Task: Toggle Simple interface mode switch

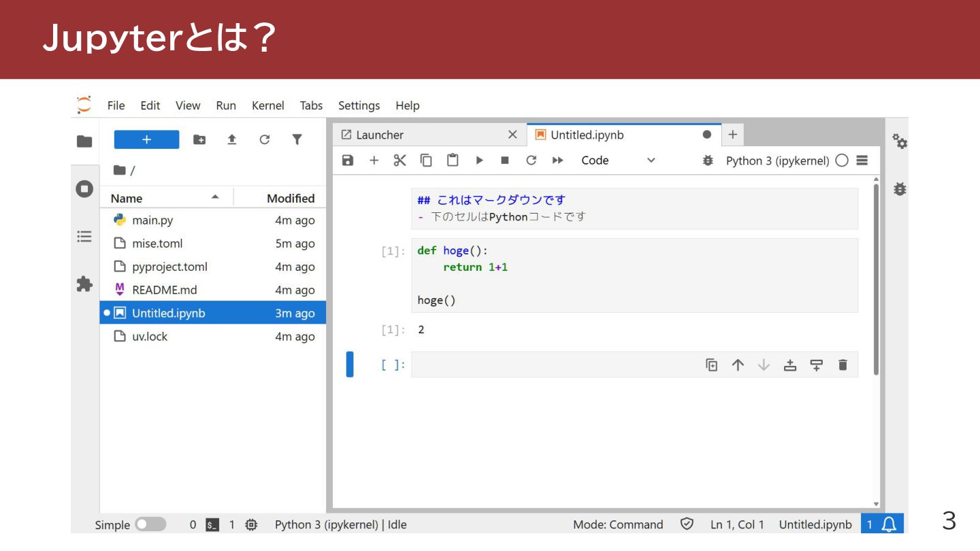Action: click(150, 524)
